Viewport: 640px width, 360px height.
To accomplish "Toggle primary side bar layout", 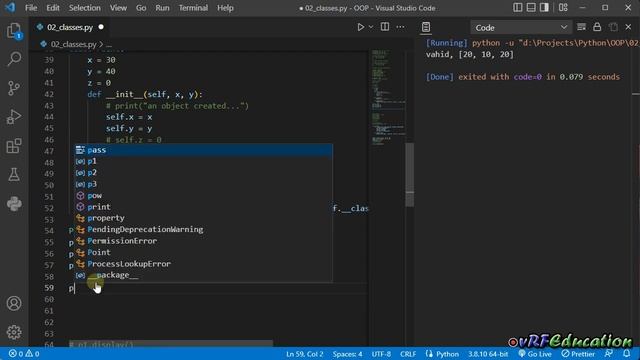I will coord(518,7).
